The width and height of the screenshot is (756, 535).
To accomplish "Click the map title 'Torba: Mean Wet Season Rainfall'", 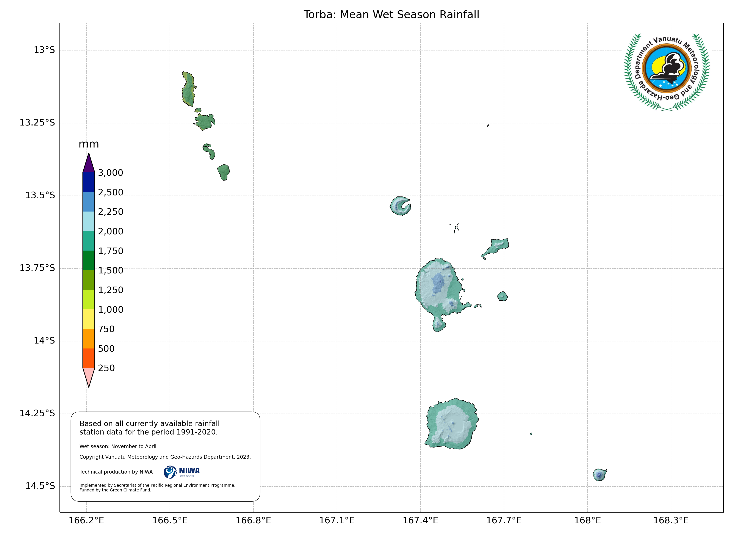I will [391, 14].
